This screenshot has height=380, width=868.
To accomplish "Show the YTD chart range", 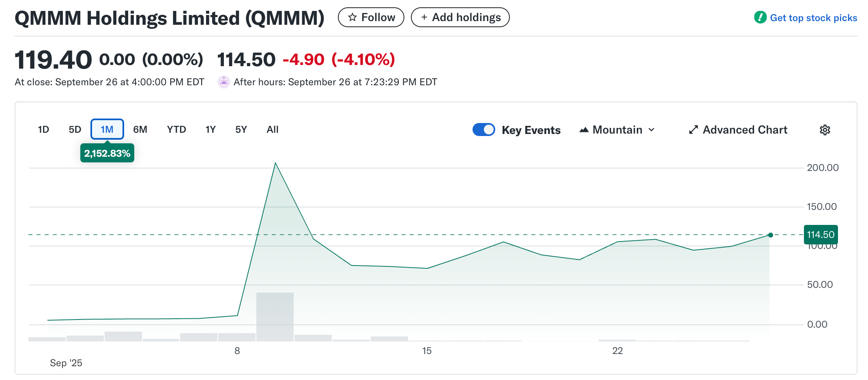I will click(x=176, y=130).
